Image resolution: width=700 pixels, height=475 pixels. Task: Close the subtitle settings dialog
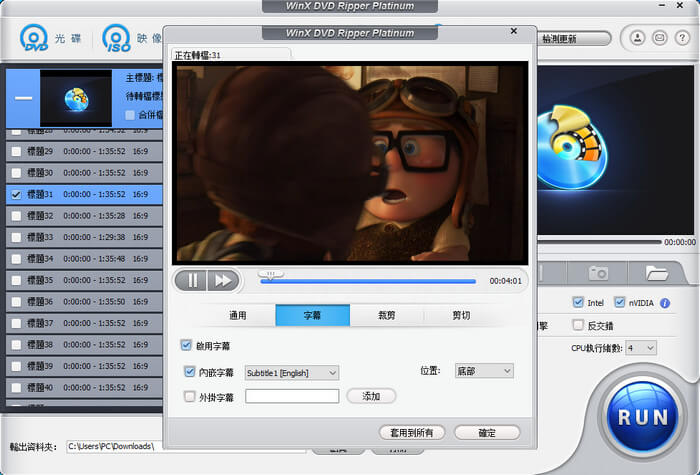pos(514,31)
